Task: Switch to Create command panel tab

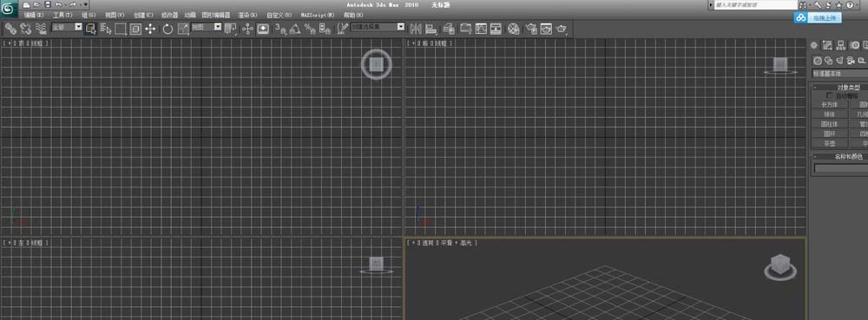Action: (813, 45)
